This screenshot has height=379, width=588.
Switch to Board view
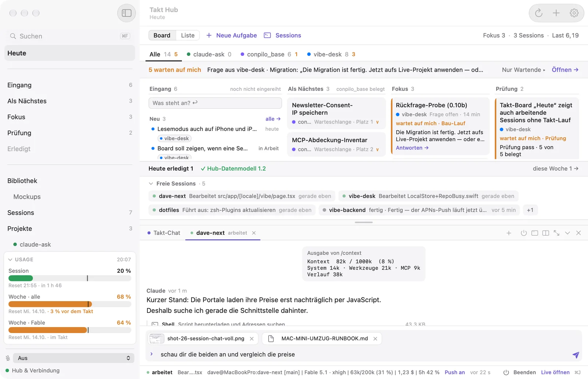(162, 35)
